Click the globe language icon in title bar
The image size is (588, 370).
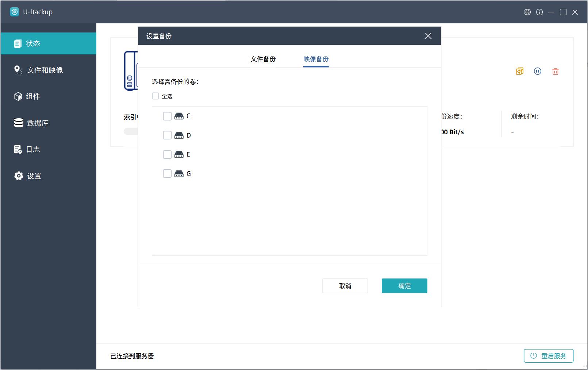527,12
